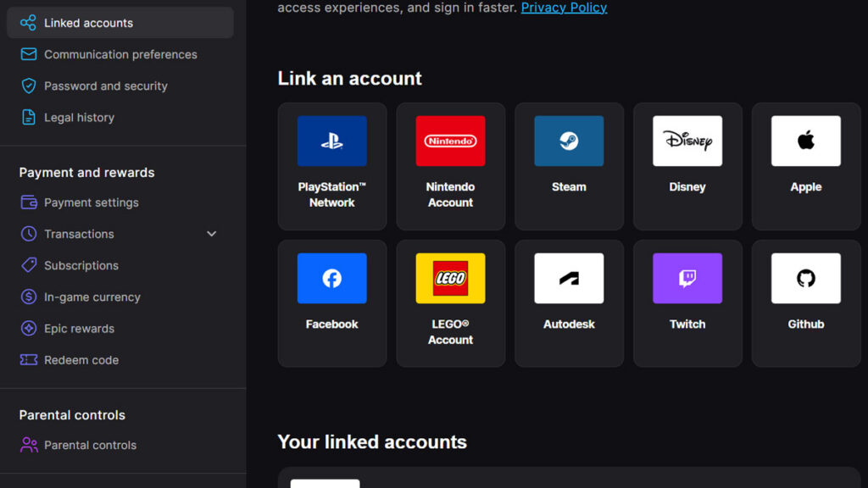
Task: Click the Facebook label
Action: [332, 324]
